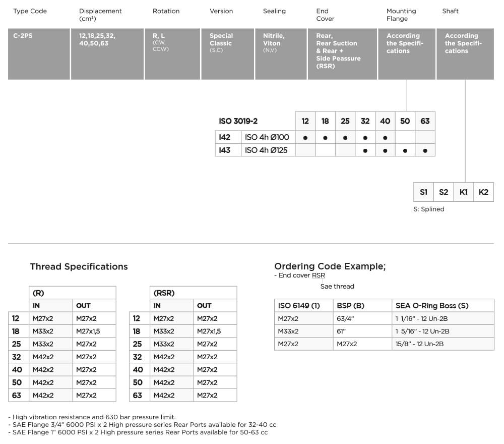Click the ISO 3019-2 label
Viewport: 504px width, 444px height.
[x=238, y=121]
